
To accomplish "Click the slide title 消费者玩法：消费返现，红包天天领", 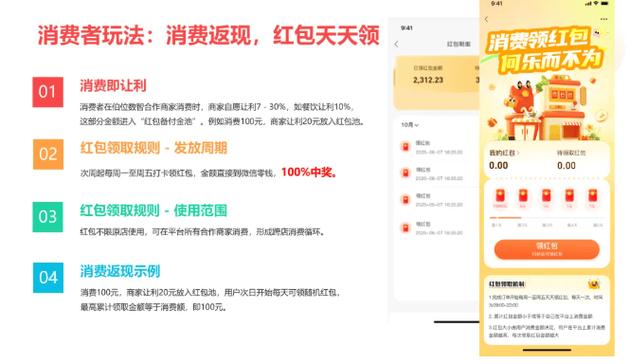I will coord(209,35).
